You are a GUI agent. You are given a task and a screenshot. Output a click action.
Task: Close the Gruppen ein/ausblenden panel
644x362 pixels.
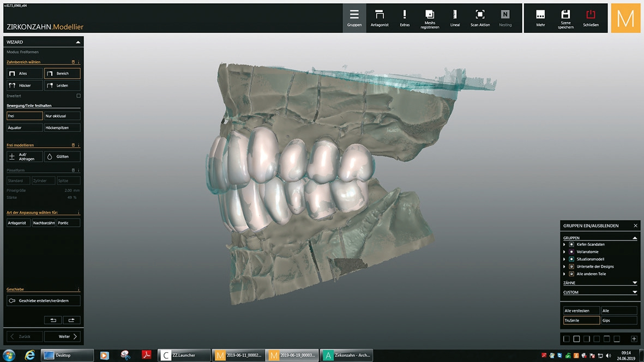[x=635, y=226]
